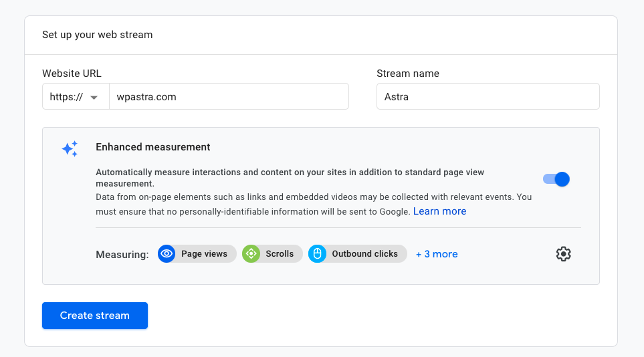Expand the + 3 more measurements link

pyautogui.click(x=437, y=254)
